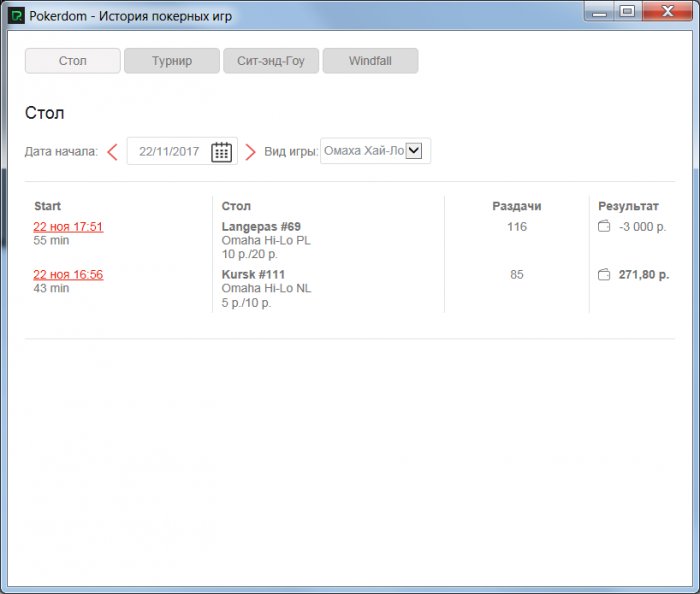Click duration text 43 min
Image resolution: width=700 pixels, height=594 pixels.
[51, 288]
